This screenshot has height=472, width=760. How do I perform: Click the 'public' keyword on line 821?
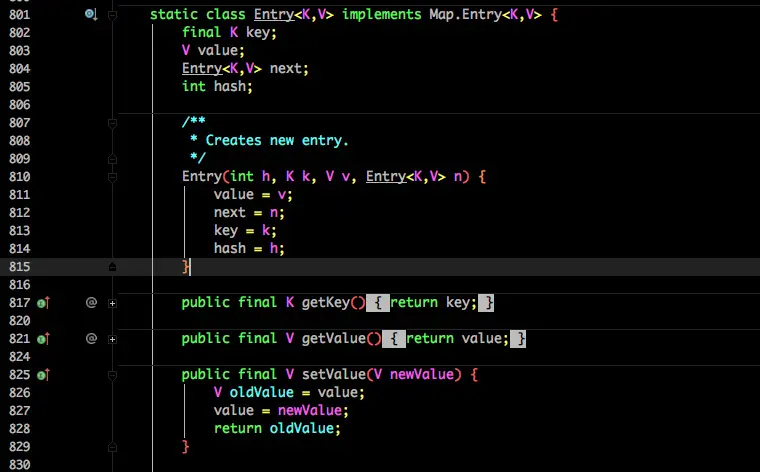pos(206,339)
